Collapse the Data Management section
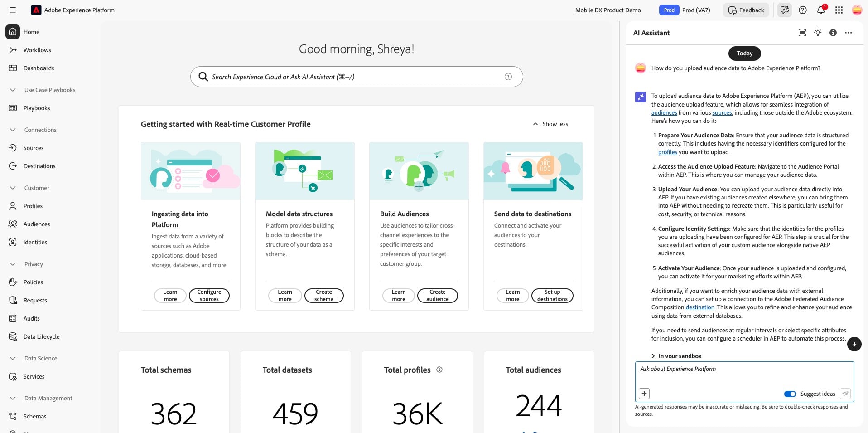 (13, 398)
